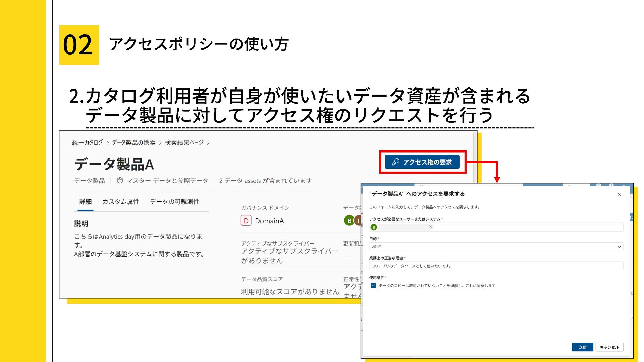The image size is (644, 362).
Task: Switch to the カスタム属性 tab
Action: click(x=121, y=202)
